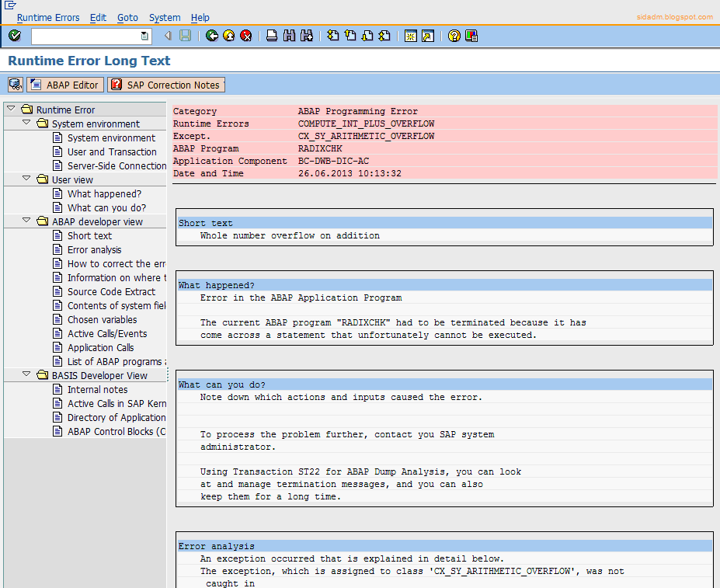Select ABAP Control Blocks tree item

pyautogui.click(x=117, y=432)
